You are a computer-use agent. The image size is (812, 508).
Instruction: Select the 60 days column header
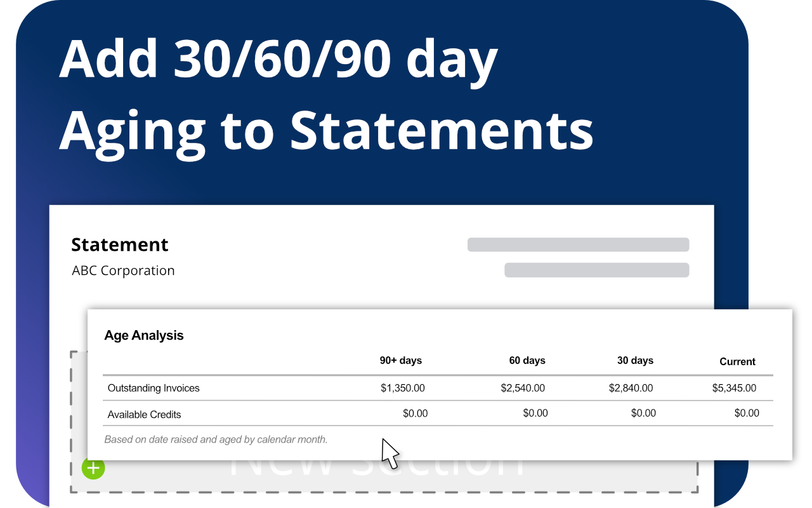(527, 360)
